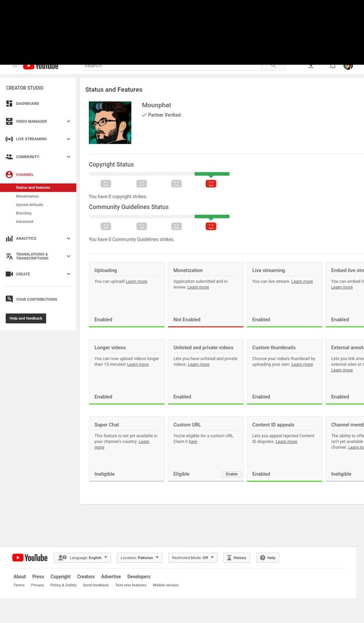Click Learn more on Monetization card
This screenshot has width=364, height=623.
(198, 287)
